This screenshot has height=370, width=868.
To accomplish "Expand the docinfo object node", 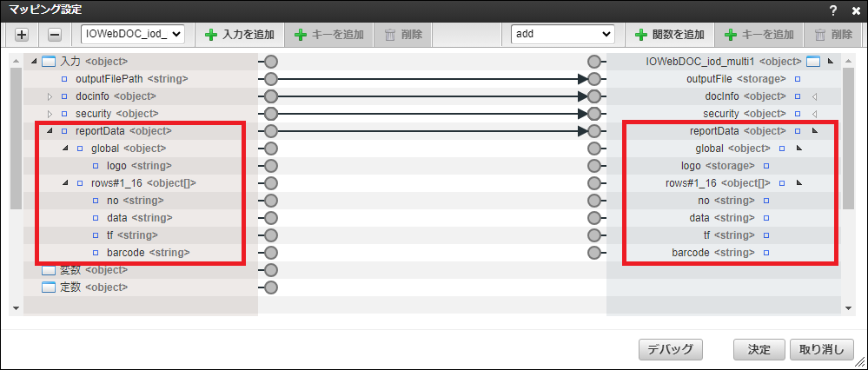I will pyautogui.click(x=50, y=96).
